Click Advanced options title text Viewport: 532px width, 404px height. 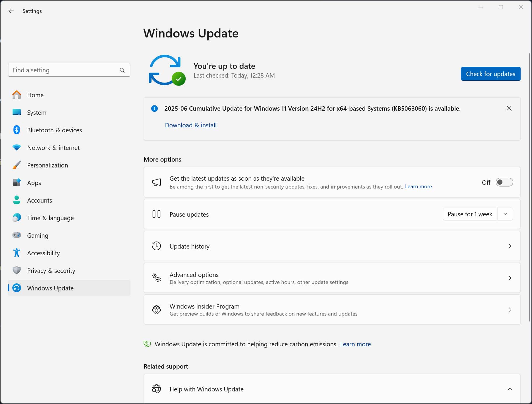[x=194, y=275]
